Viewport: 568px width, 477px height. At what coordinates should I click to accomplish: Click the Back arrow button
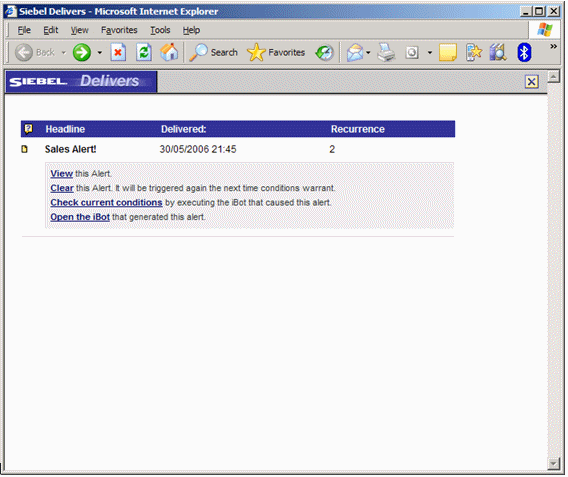[24, 53]
